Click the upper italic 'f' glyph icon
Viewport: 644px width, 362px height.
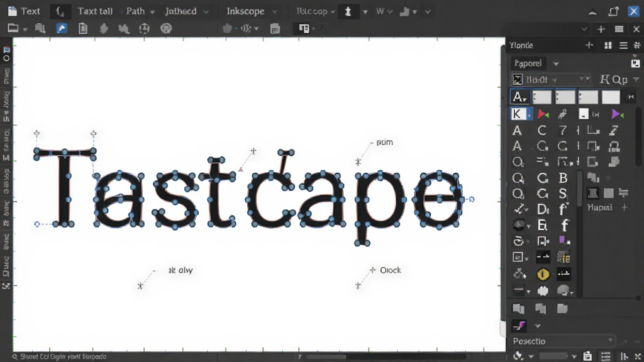[x=563, y=209]
